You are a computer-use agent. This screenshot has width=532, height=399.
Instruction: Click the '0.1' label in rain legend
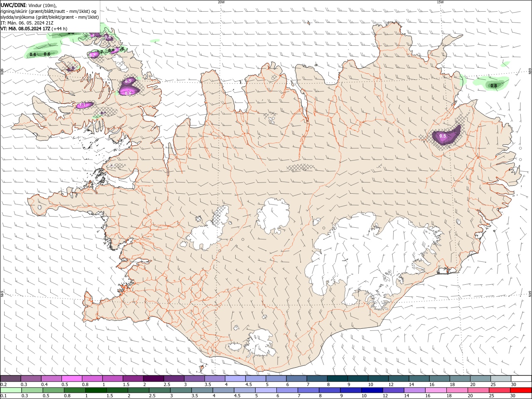tap(4, 396)
